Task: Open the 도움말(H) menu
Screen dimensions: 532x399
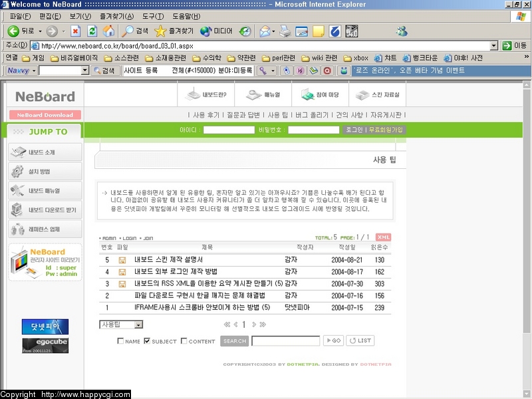Action: click(x=186, y=16)
